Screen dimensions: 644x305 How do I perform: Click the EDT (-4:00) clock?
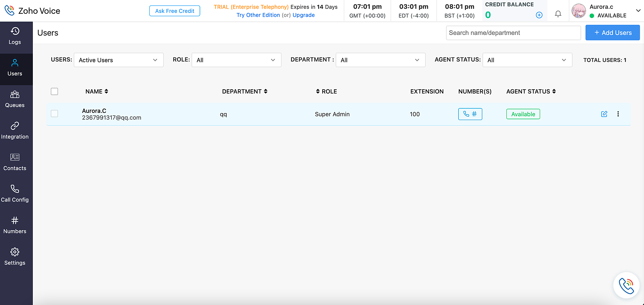(414, 11)
